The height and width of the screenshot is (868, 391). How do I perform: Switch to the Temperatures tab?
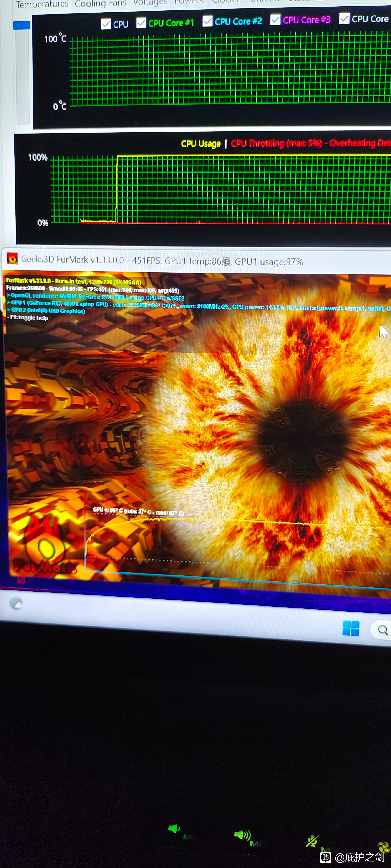(x=42, y=4)
